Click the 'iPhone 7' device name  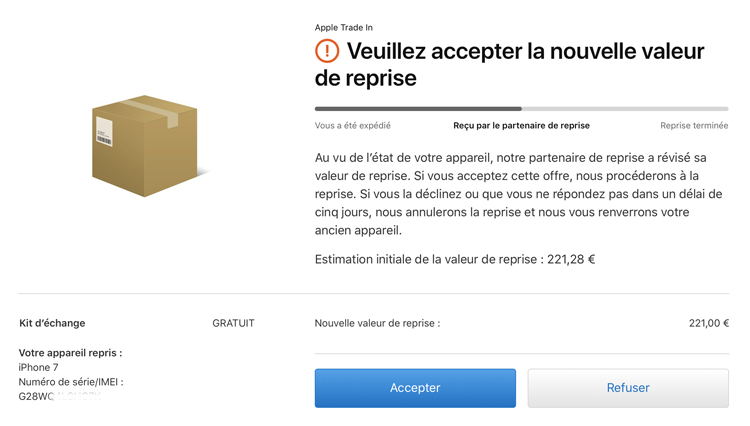point(38,367)
